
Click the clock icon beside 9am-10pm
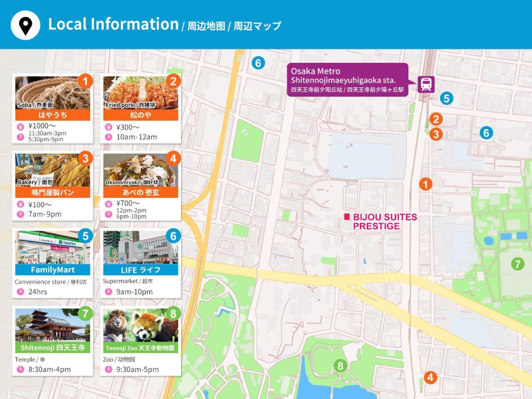point(108,292)
